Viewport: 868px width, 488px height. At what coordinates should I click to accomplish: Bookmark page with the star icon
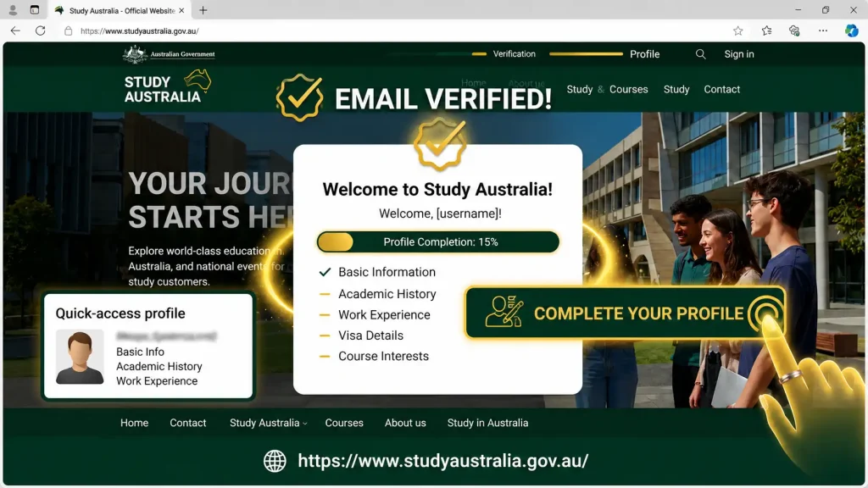738,31
